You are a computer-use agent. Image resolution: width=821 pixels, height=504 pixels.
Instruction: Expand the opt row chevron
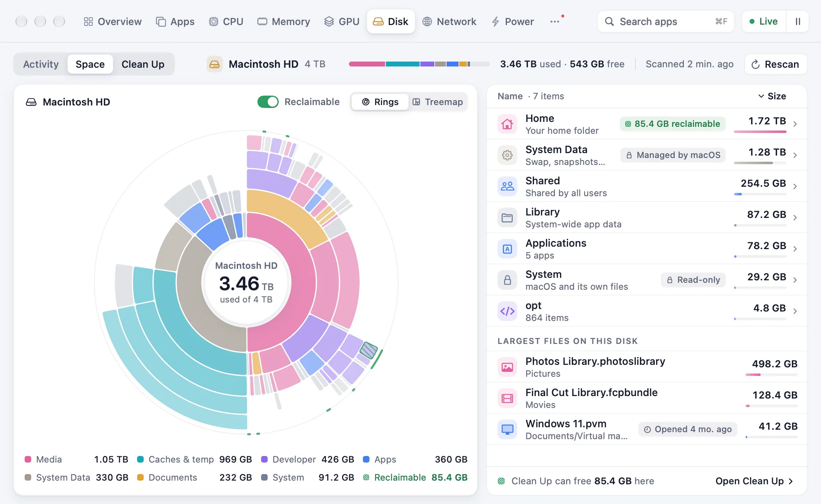point(795,311)
